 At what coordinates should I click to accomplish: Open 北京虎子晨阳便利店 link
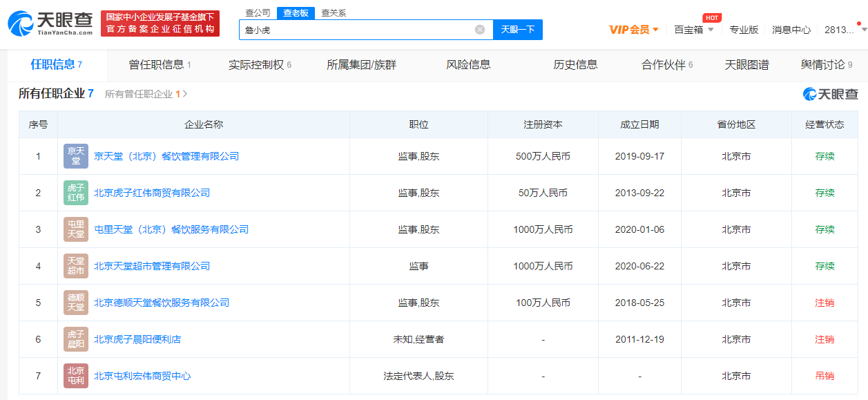click(x=137, y=339)
